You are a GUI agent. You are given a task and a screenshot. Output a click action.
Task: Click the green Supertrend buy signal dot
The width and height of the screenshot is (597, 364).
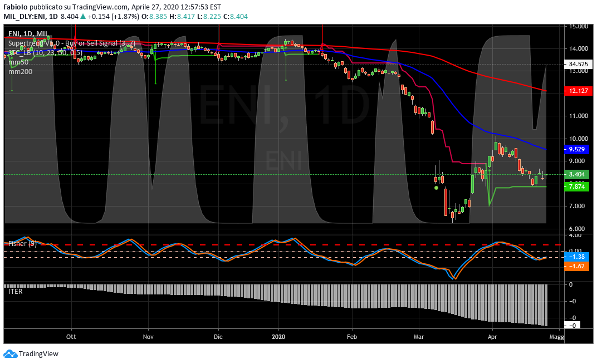point(436,188)
